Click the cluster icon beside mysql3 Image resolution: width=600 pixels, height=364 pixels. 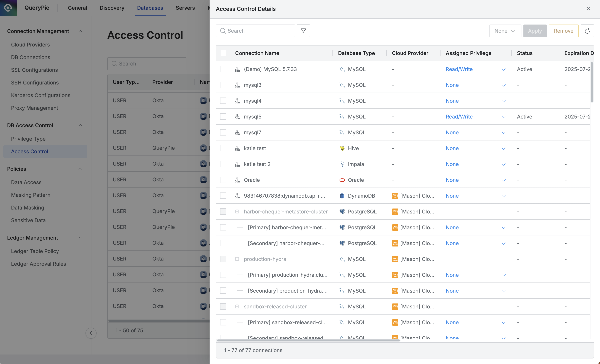(237, 85)
